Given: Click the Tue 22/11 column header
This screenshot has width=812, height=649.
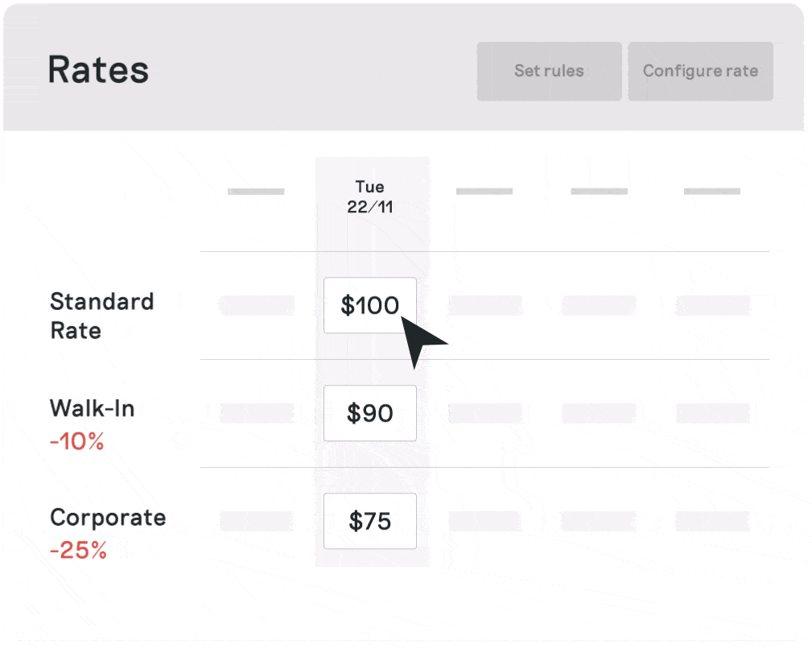Looking at the screenshot, I should (x=369, y=197).
